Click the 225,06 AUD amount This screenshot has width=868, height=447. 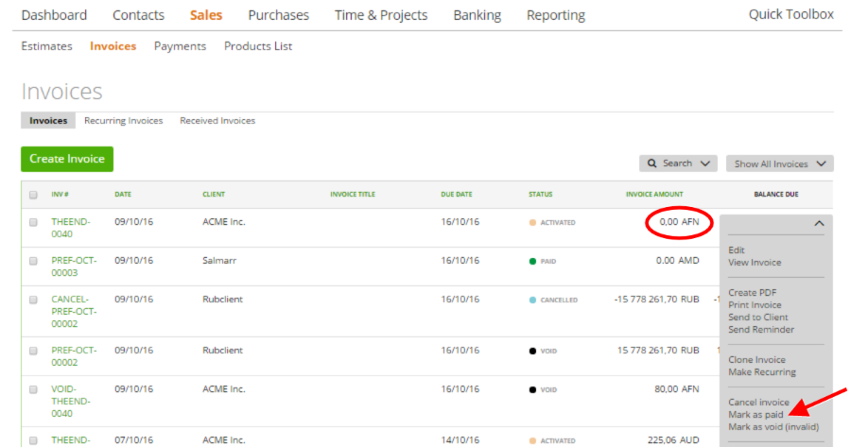point(673,439)
